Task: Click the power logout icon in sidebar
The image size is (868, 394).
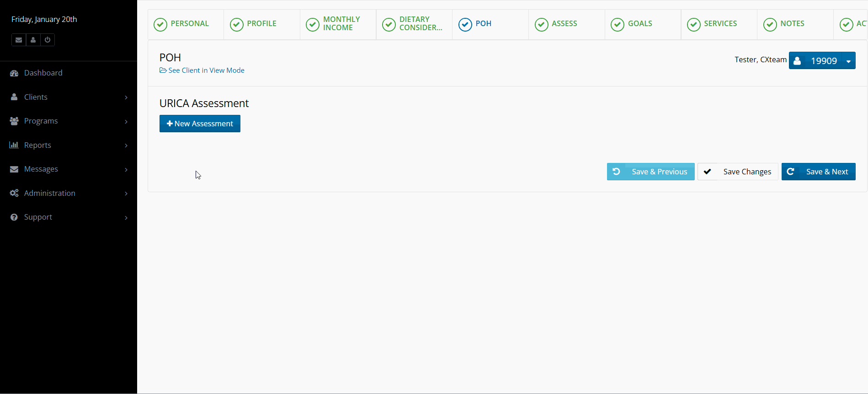Action: [48, 40]
